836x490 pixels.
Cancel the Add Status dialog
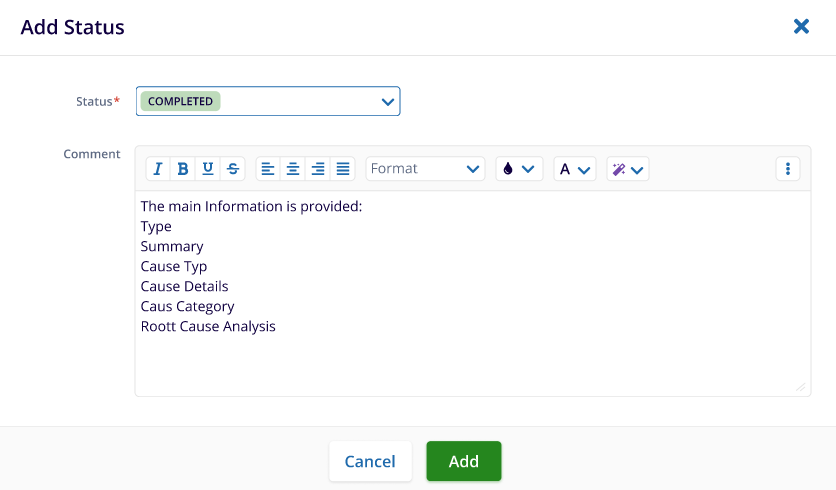[x=370, y=461]
